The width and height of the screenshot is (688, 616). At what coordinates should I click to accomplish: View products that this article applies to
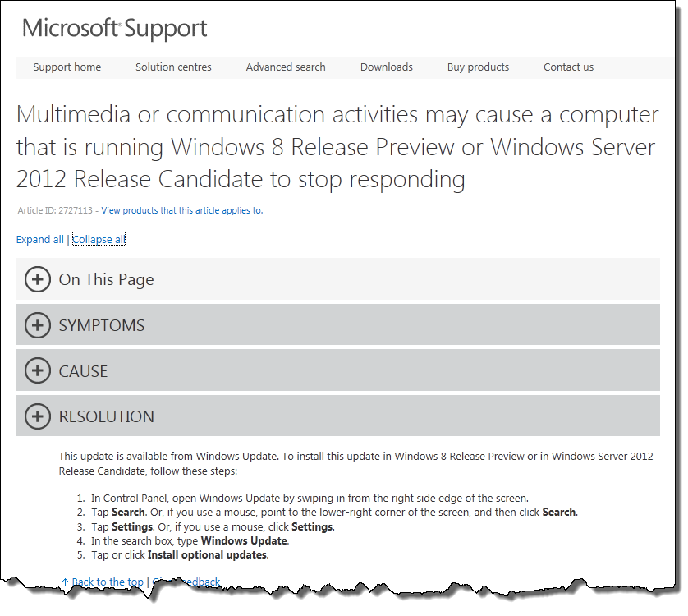[182, 210]
